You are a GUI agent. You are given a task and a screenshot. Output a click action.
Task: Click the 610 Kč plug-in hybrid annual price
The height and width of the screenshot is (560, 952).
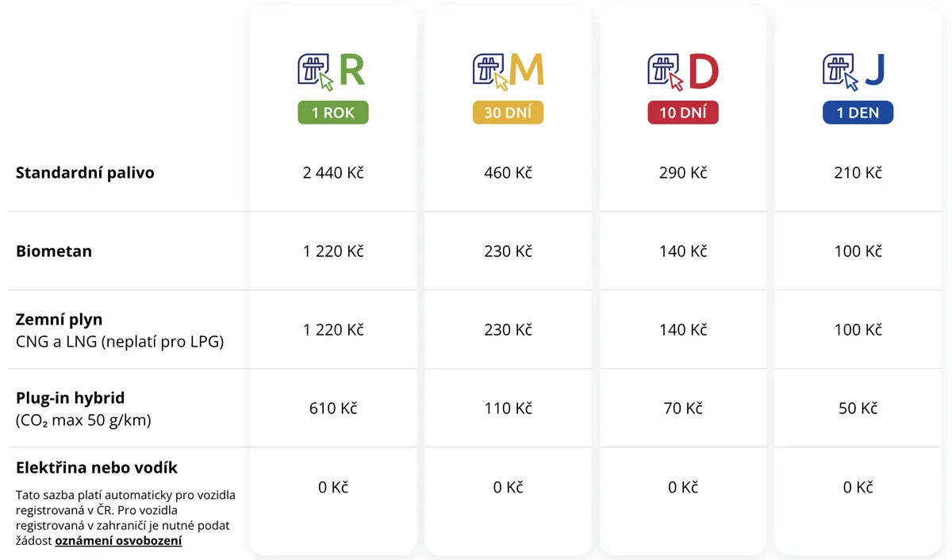[333, 408]
